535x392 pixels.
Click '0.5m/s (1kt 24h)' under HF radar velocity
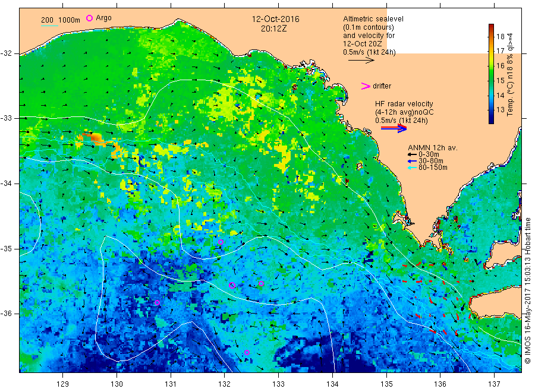point(401,121)
